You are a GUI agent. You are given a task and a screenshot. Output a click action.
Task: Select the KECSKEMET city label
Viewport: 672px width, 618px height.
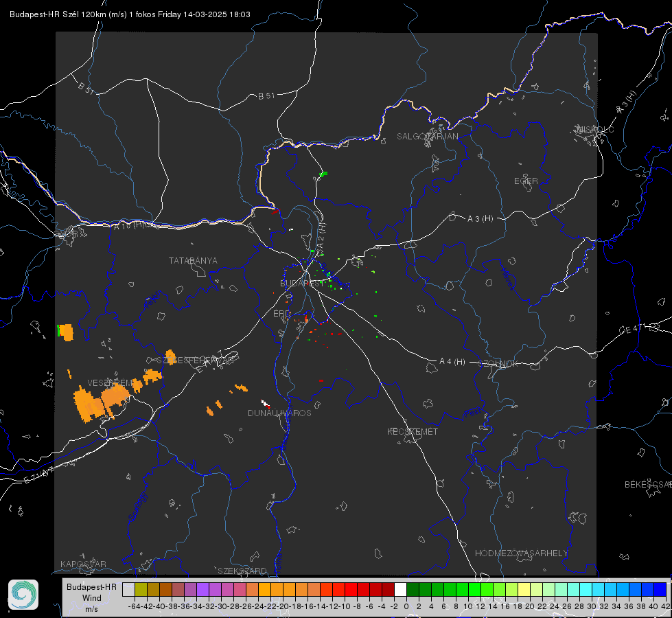[x=413, y=431]
